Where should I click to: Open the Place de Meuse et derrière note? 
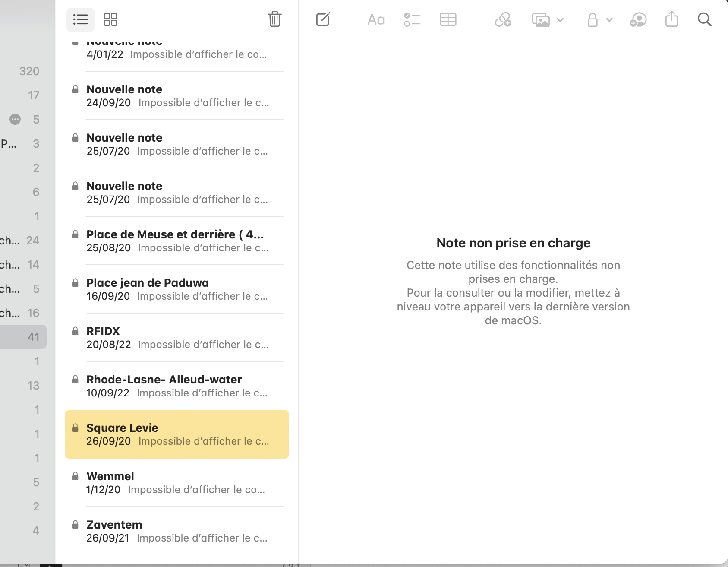coord(177,241)
